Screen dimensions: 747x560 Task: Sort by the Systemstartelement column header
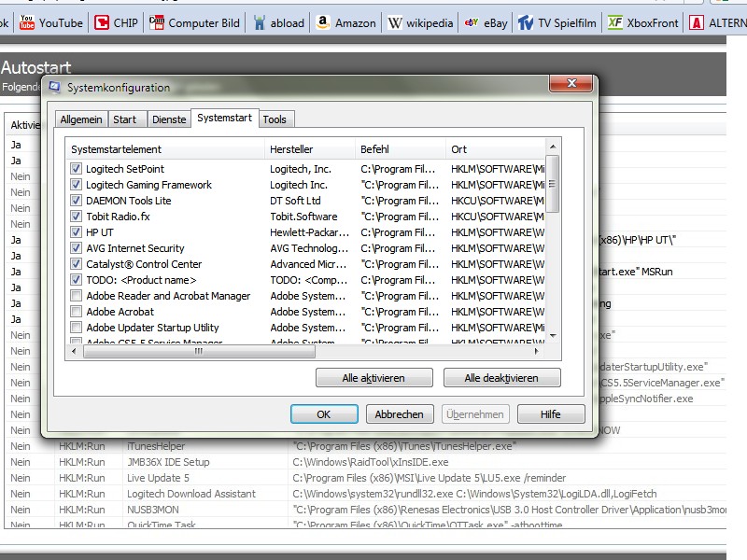[165, 149]
